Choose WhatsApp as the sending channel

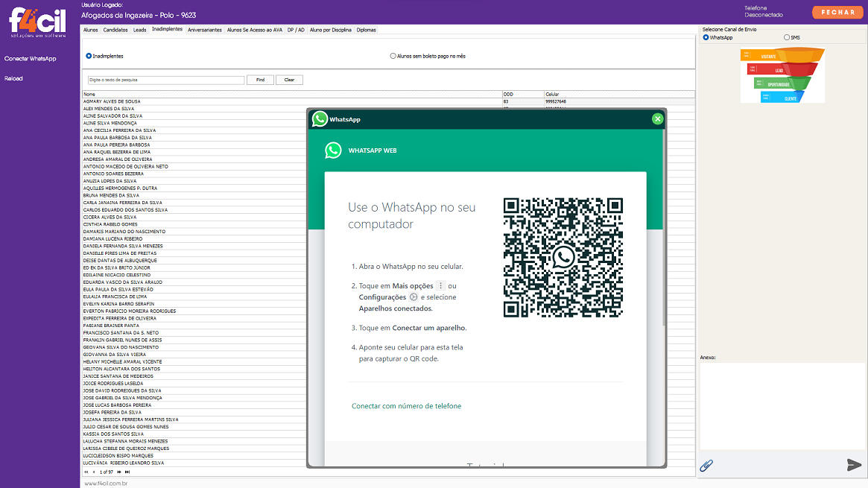click(x=706, y=37)
